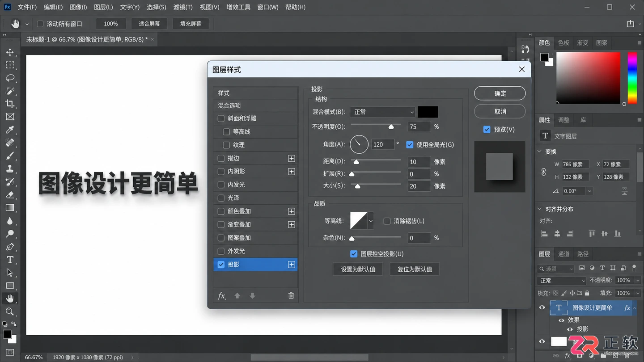Pick the Crop tool
Screen dimensions: 644x362
point(10,104)
